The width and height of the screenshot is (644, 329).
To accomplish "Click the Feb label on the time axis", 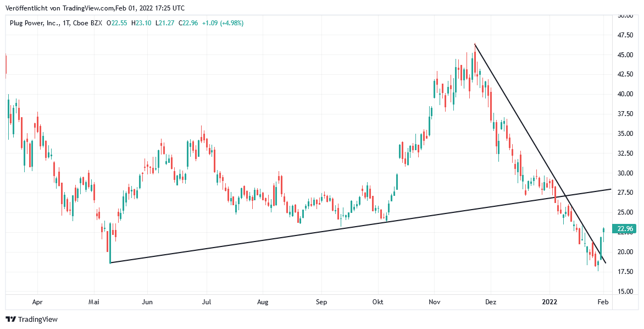I will 603,302.
